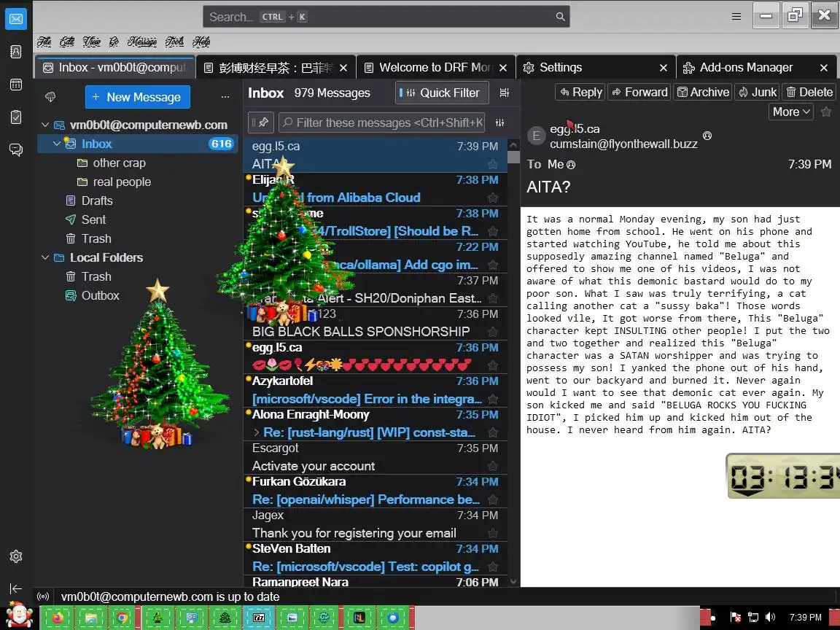Open the Tasks space
Screen dimensions: 840x630
[16, 117]
